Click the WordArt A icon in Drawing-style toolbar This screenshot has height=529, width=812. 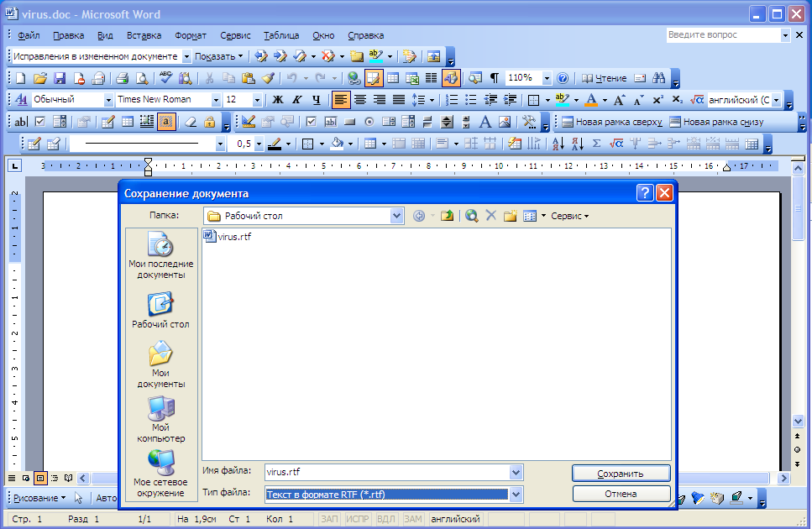click(485, 122)
